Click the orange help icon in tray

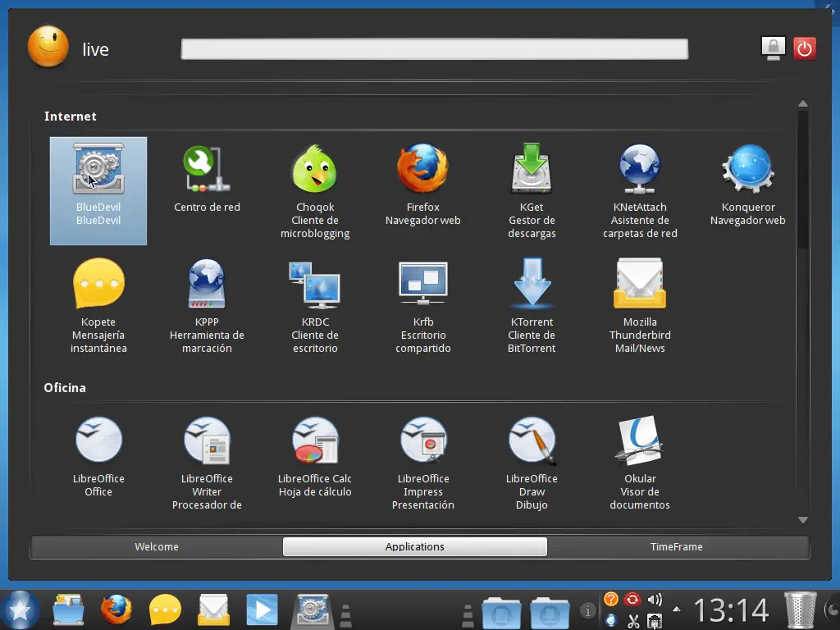(611, 599)
